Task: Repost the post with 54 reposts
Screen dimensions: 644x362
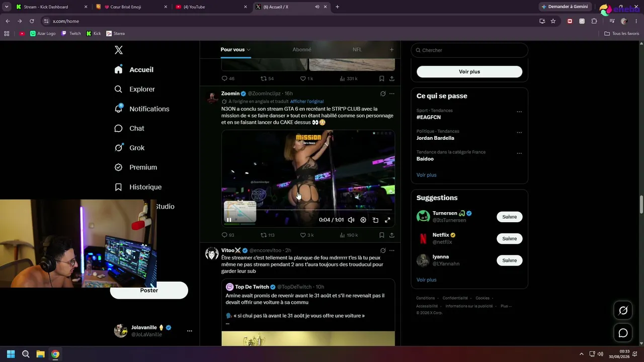Action: pos(267,78)
